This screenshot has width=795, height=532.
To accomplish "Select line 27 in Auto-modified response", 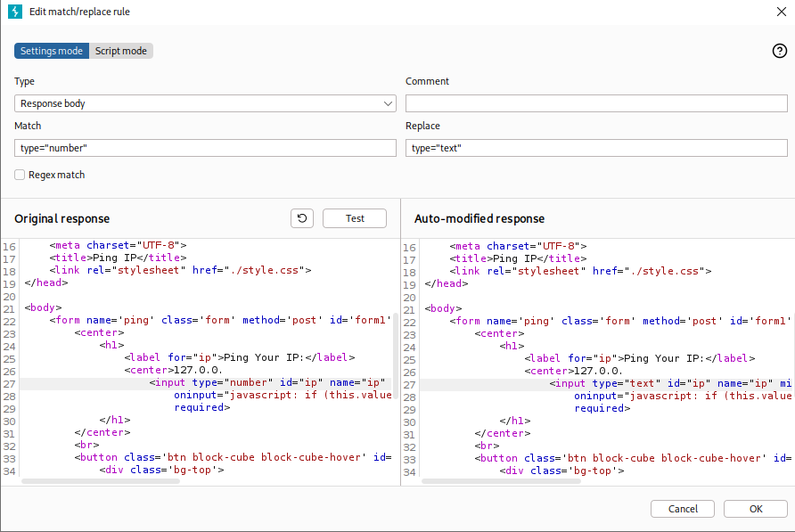I will point(606,383).
